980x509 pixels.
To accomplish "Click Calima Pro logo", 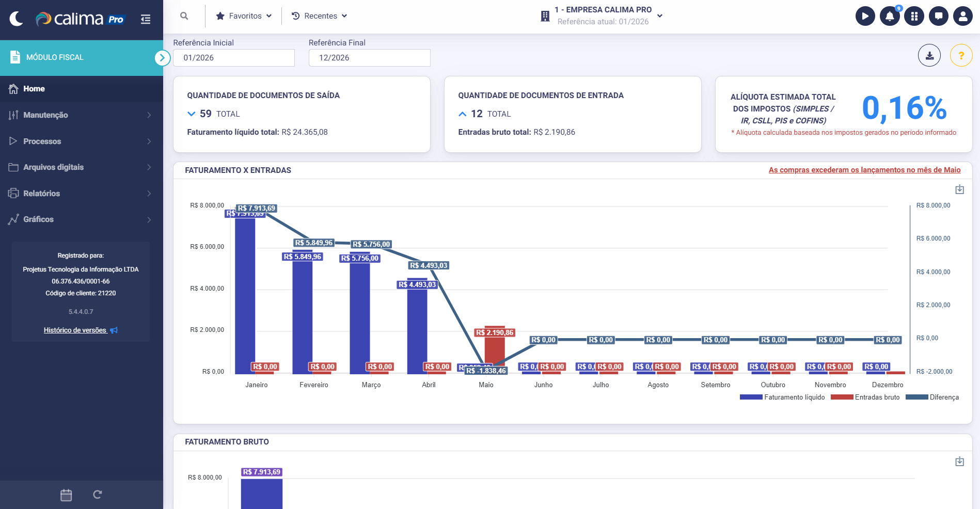I will click(80, 19).
